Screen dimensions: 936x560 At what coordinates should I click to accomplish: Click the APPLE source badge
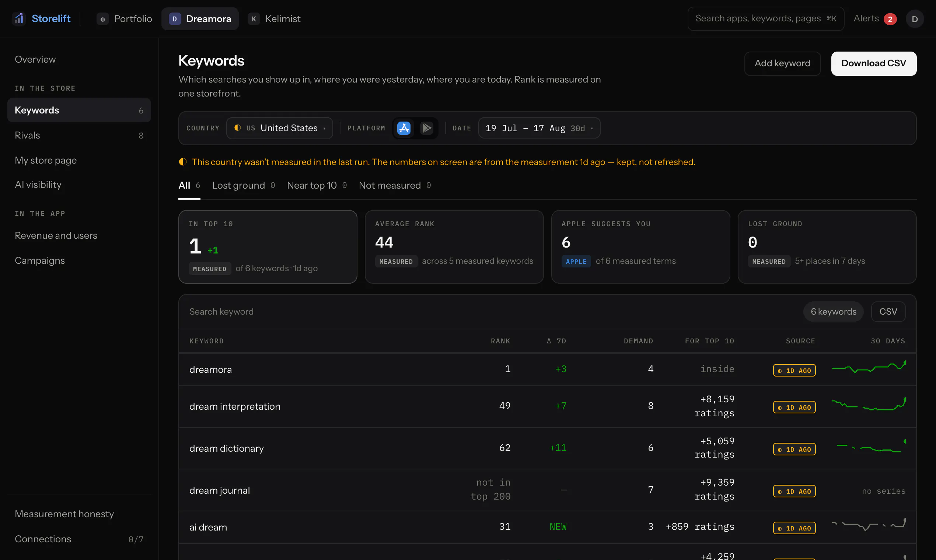coord(576,262)
